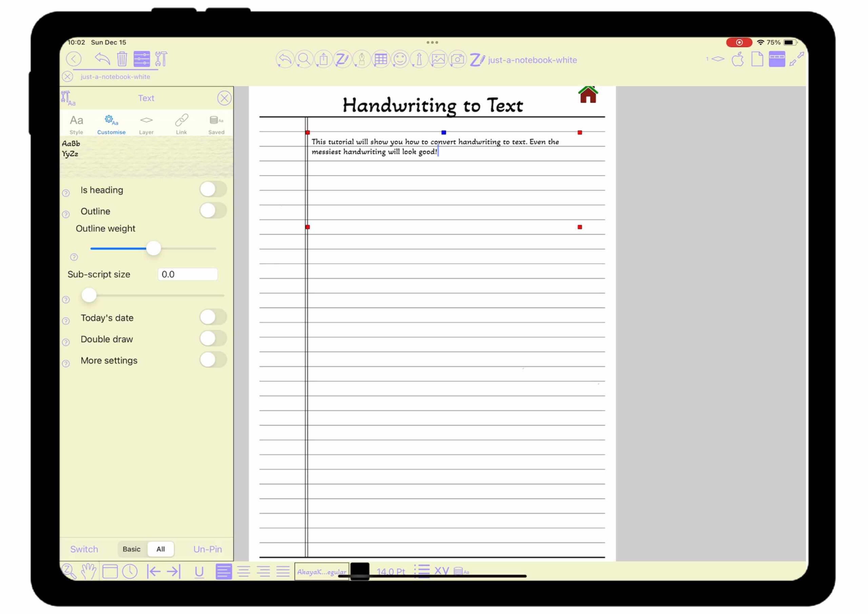Click the Sub-script size input field
Viewport: 868px width, 614px height.
[x=188, y=274]
